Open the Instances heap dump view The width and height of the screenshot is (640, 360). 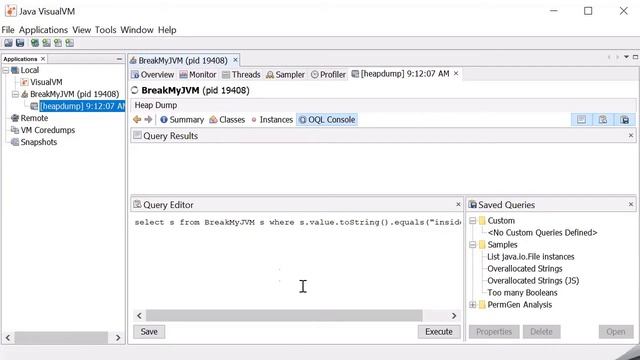pos(272,120)
